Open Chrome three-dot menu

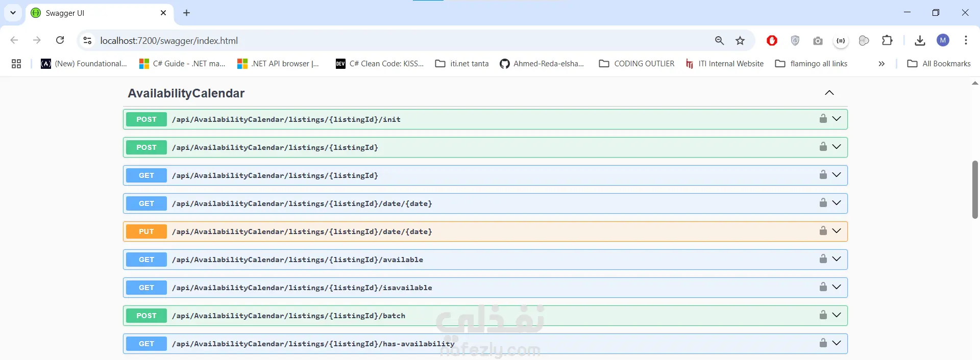966,40
